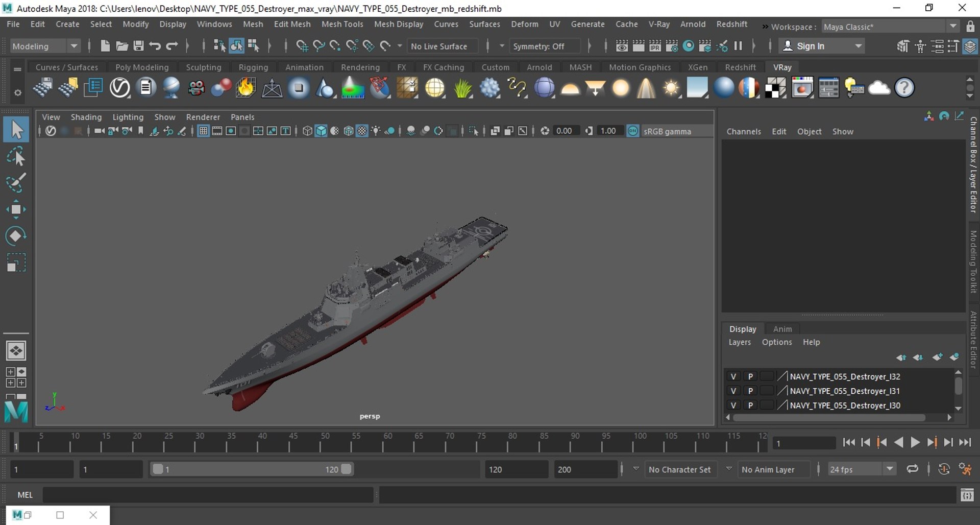Play the animation forwards
Screen dimensions: 980x525
tap(915, 443)
